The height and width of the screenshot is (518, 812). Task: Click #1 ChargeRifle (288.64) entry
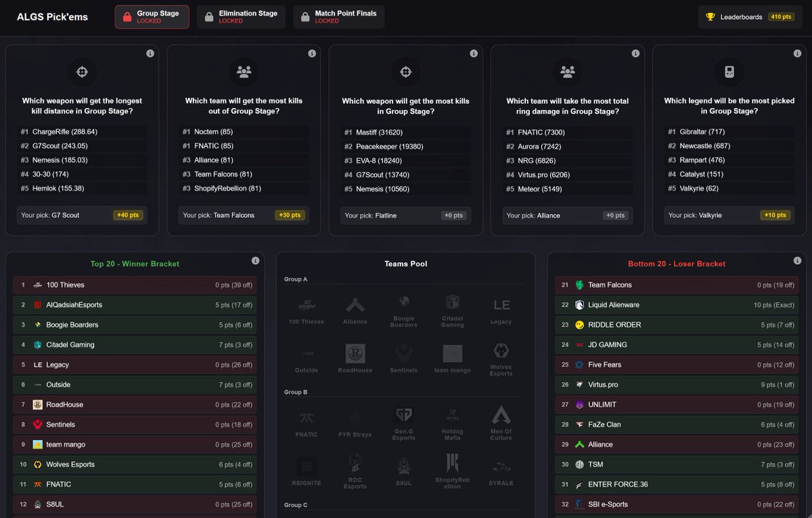pyautogui.click(x=83, y=132)
